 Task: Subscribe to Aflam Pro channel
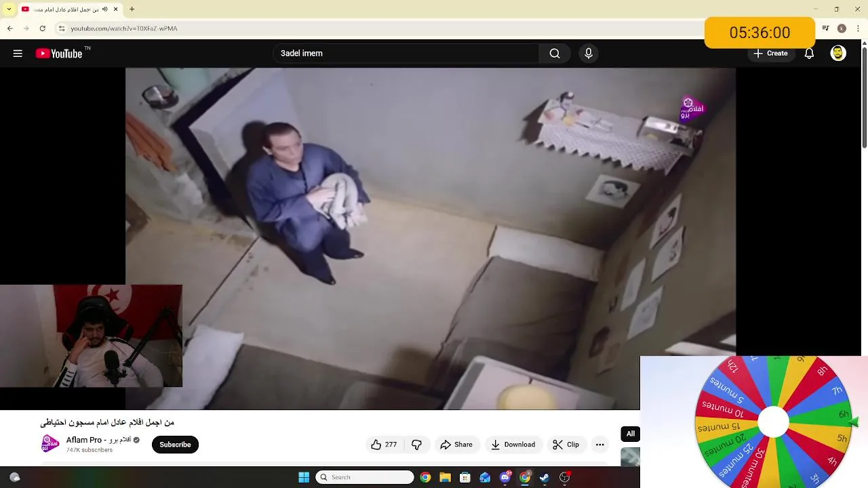(175, 445)
